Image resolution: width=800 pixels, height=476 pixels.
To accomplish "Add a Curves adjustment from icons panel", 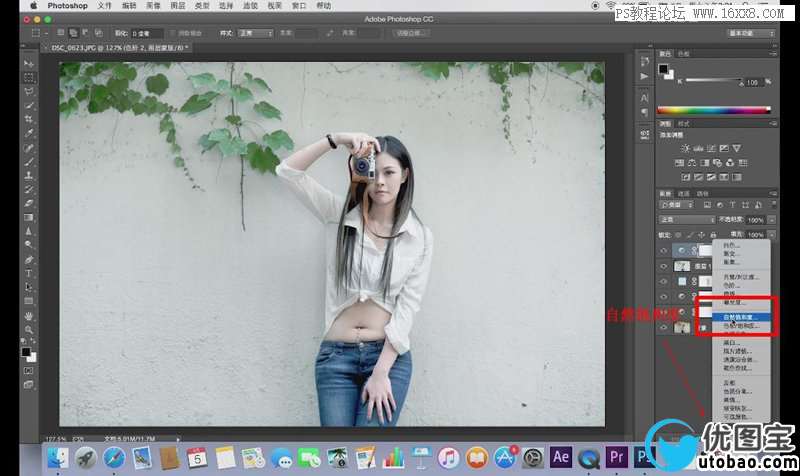I will (x=711, y=148).
